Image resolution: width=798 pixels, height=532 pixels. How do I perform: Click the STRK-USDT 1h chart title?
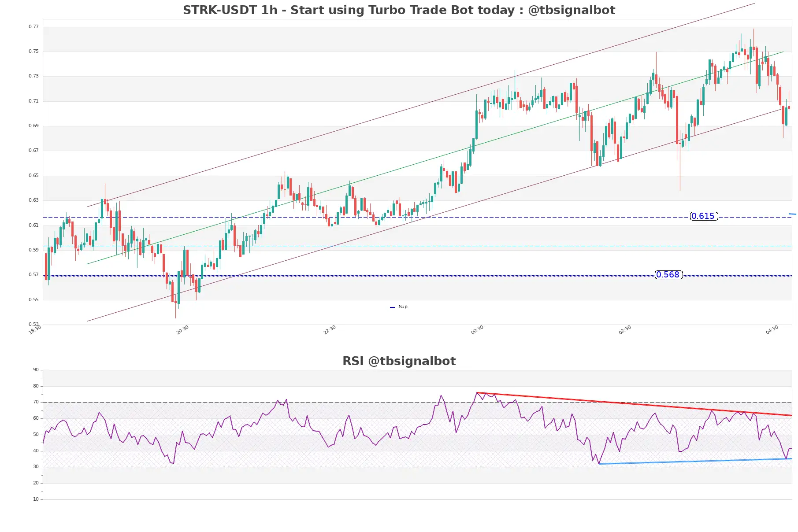(399, 10)
